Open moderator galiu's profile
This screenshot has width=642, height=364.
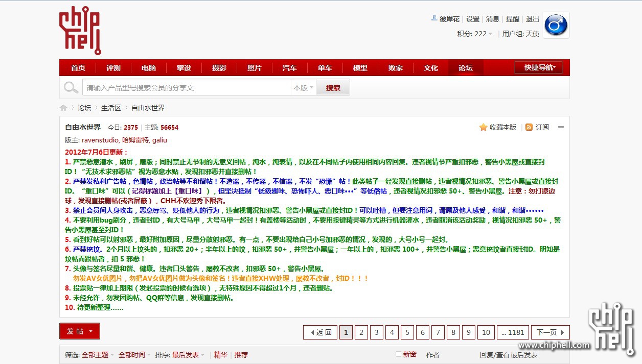159,140
